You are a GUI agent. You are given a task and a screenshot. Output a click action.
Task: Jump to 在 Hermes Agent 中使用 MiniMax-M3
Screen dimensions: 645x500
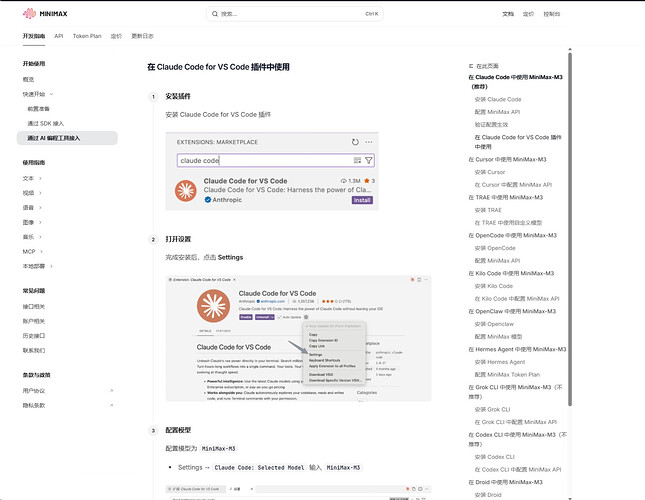click(x=517, y=350)
